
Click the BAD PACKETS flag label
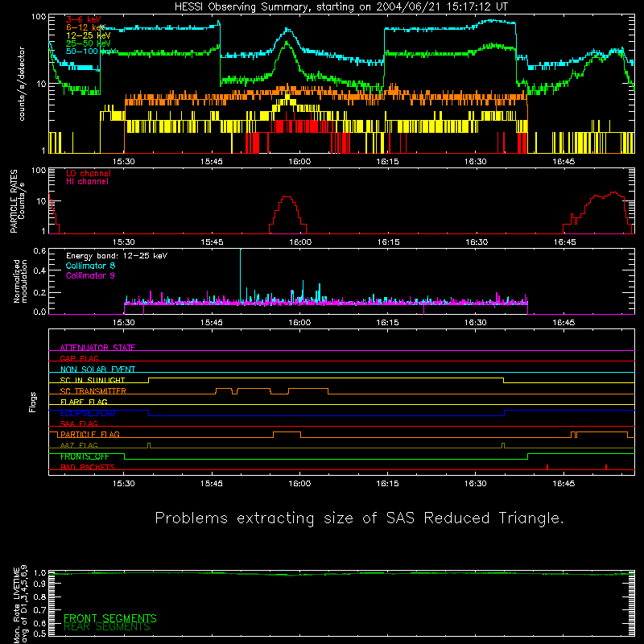click(x=88, y=467)
